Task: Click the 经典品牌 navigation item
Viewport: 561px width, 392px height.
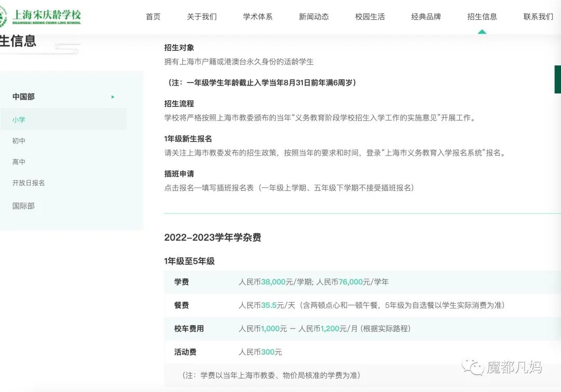Action: [x=426, y=16]
